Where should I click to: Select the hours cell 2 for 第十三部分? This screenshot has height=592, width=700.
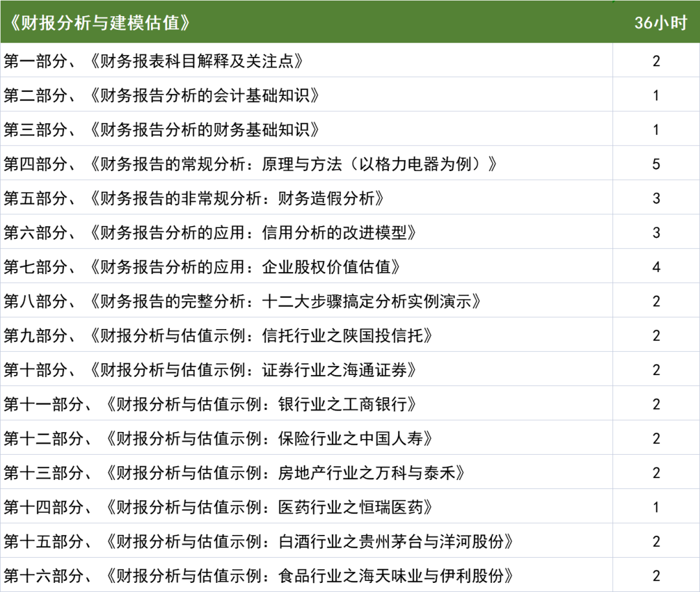pos(656,472)
